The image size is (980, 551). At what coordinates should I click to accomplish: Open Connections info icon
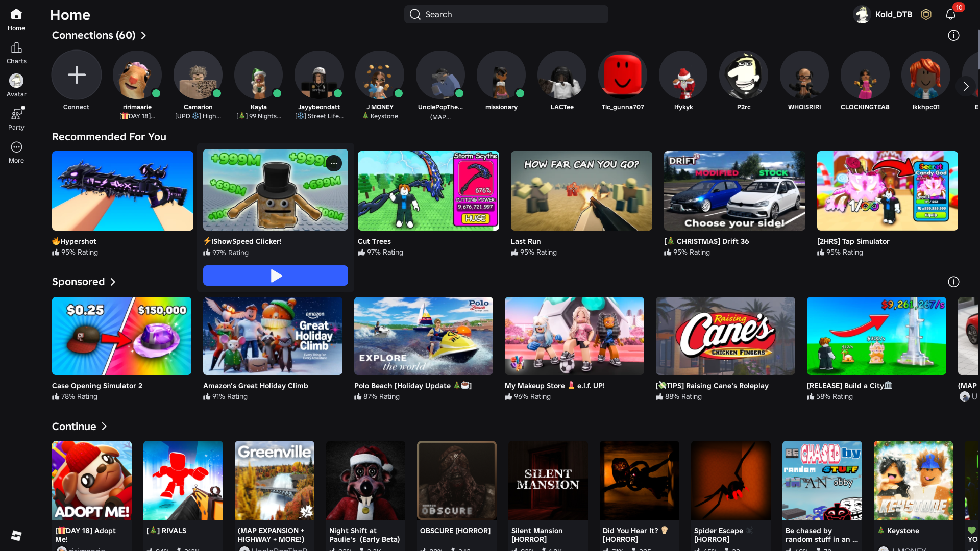(953, 35)
